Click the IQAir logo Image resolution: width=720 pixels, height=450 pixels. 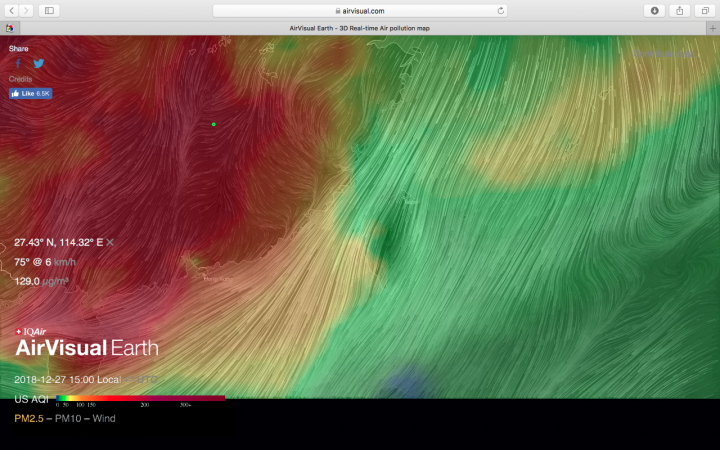[30, 332]
